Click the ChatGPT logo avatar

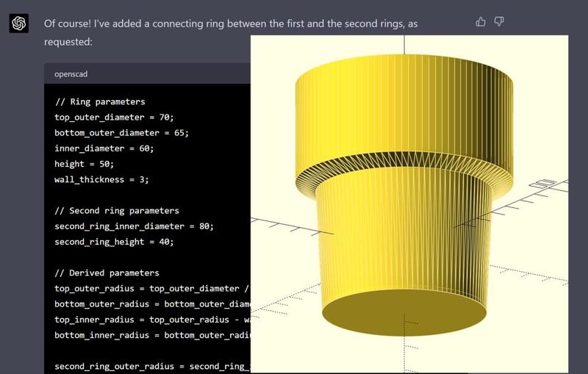coord(19,24)
